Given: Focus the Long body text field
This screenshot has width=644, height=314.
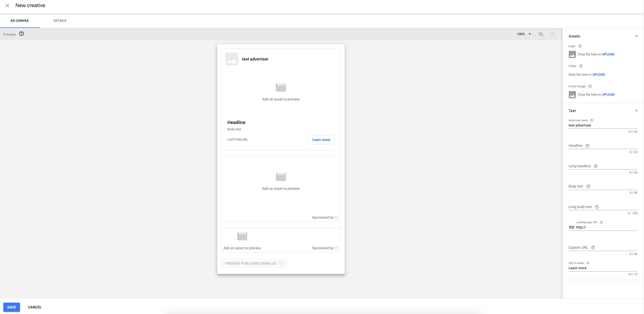Looking at the screenshot, I should coord(603,207).
